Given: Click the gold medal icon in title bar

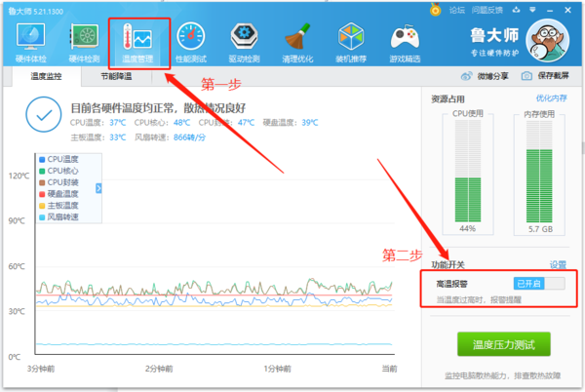Looking at the screenshot, I should click(435, 10).
